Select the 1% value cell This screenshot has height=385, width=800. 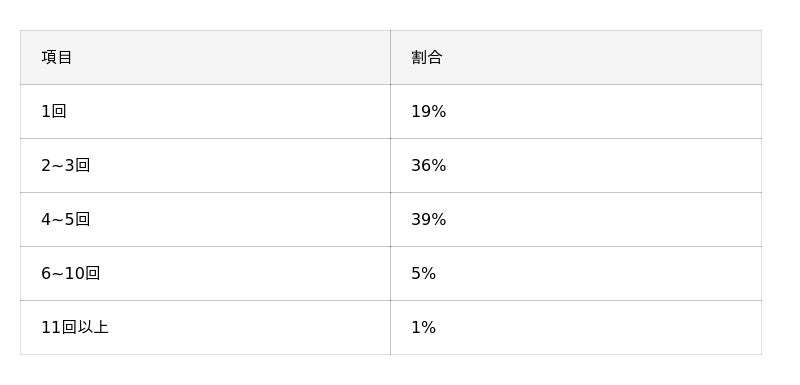(576, 327)
